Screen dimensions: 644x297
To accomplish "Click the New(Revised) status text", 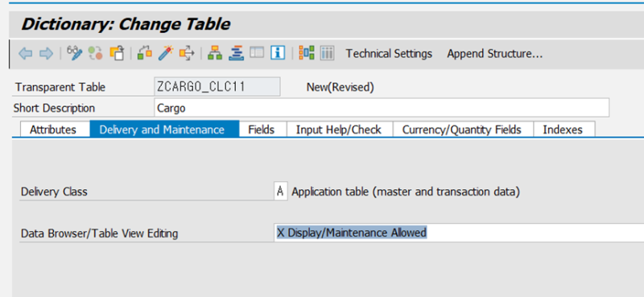I will (340, 87).
